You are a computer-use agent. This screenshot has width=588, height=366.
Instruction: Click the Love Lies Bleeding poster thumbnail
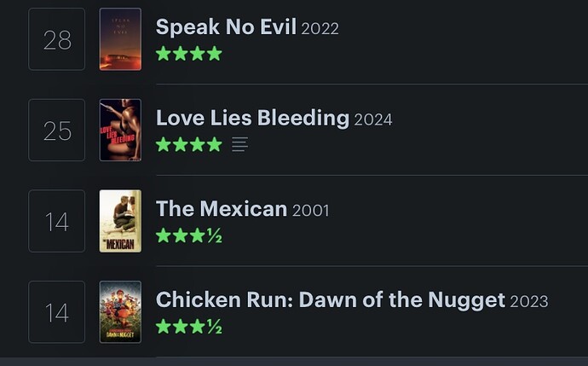120,130
